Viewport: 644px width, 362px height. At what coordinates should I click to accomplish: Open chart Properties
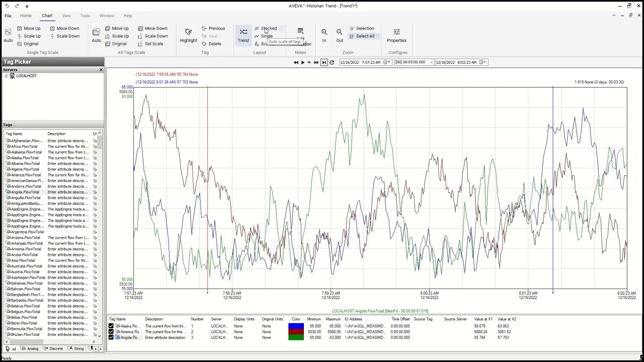point(396,35)
